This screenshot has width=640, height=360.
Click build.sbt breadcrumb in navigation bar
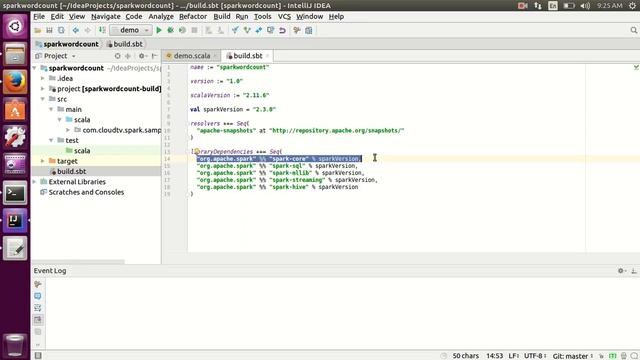[x=124, y=44]
